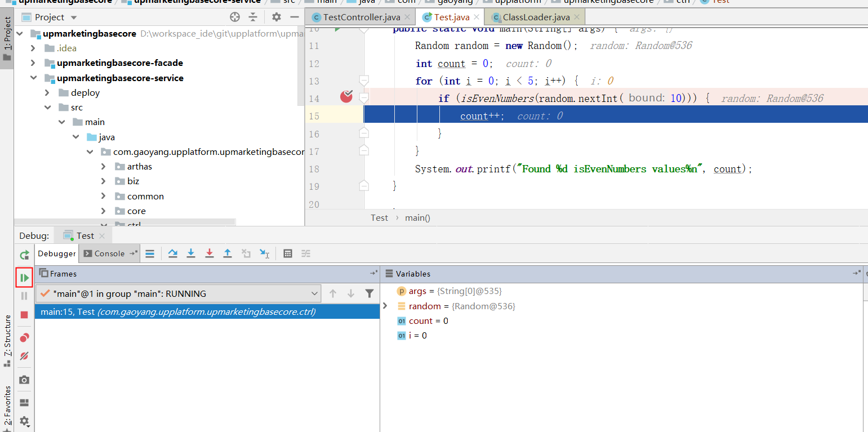Close the Test debug session tab
The width and height of the screenshot is (868, 432).
[x=102, y=236]
